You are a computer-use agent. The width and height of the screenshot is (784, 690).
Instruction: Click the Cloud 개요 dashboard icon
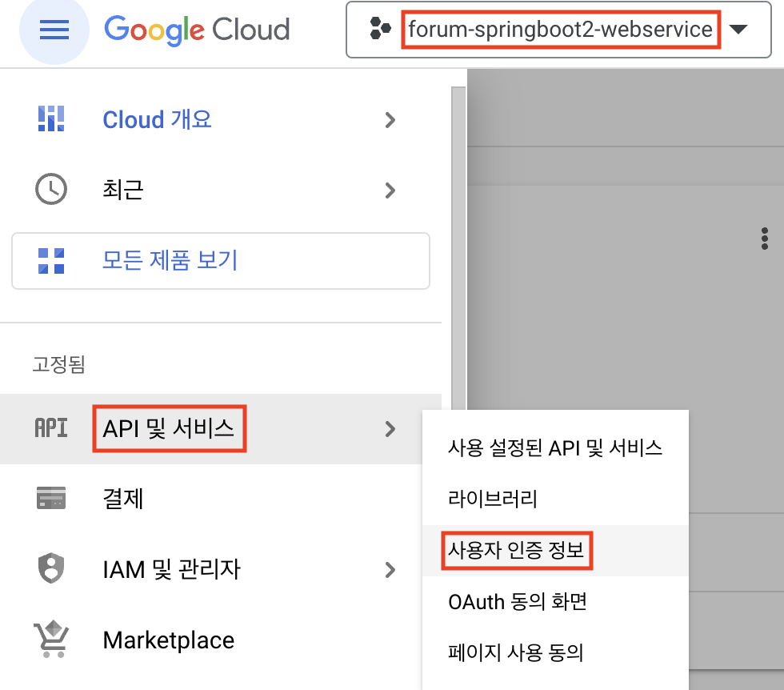pos(51,119)
